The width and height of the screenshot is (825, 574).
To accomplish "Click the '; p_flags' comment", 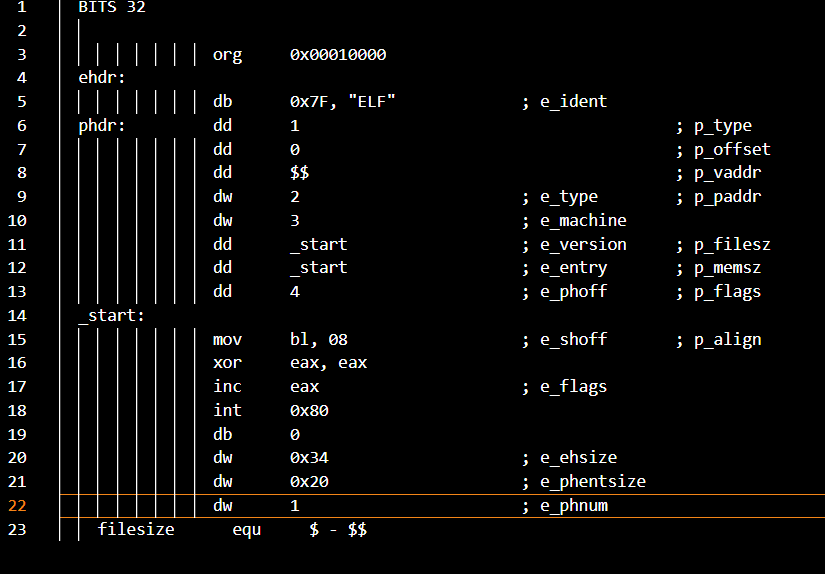I will 719,292.
